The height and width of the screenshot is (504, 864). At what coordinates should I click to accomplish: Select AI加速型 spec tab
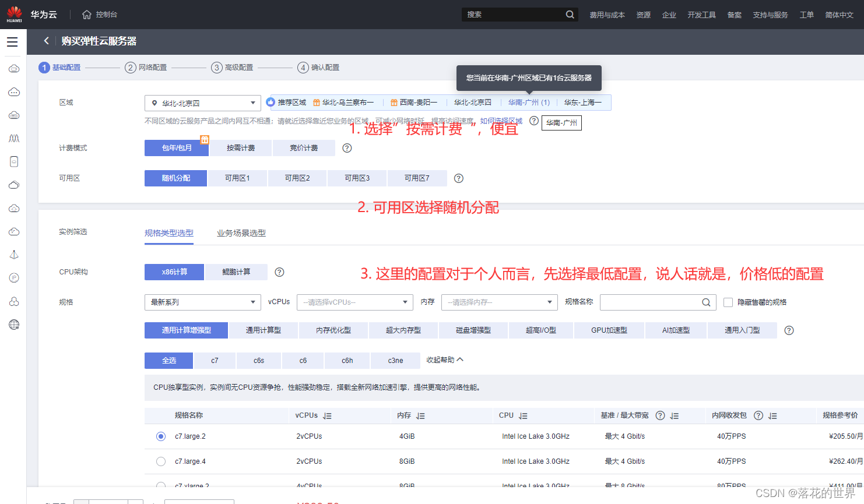[676, 330]
